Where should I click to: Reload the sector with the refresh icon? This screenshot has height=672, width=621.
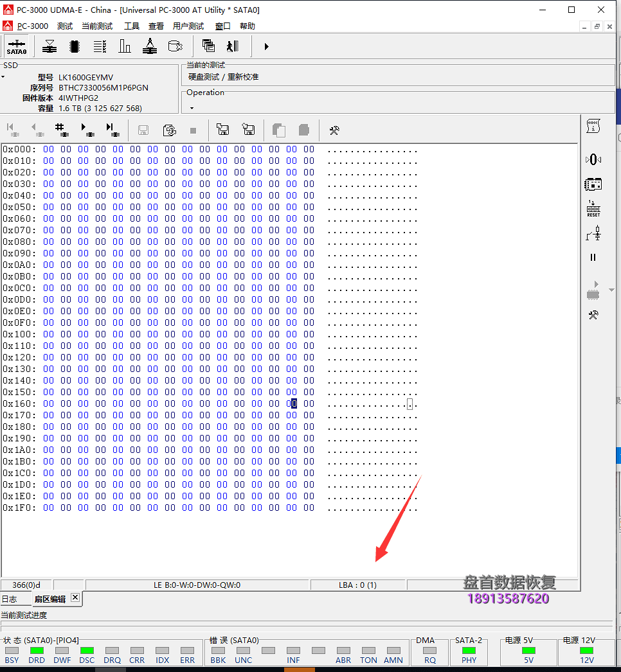tap(170, 130)
